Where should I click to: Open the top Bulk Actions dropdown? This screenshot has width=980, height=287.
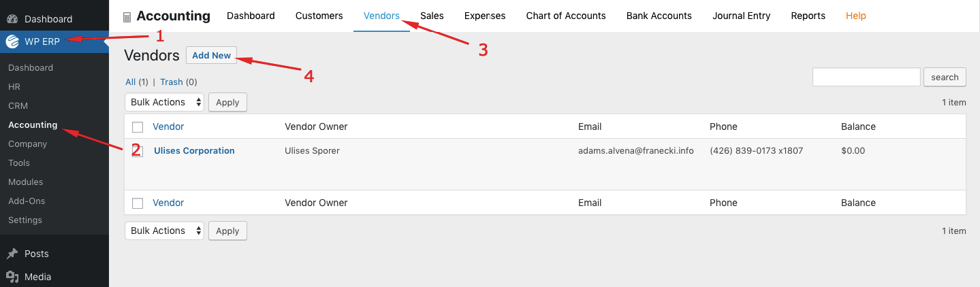[x=164, y=102]
